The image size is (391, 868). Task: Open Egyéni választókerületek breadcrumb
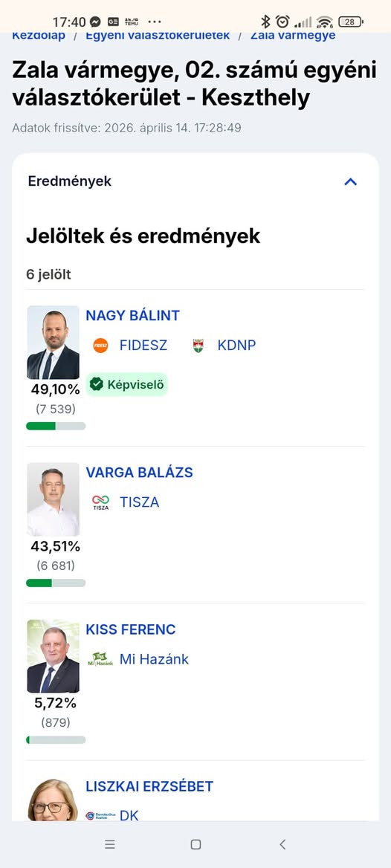[x=158, y=36]
